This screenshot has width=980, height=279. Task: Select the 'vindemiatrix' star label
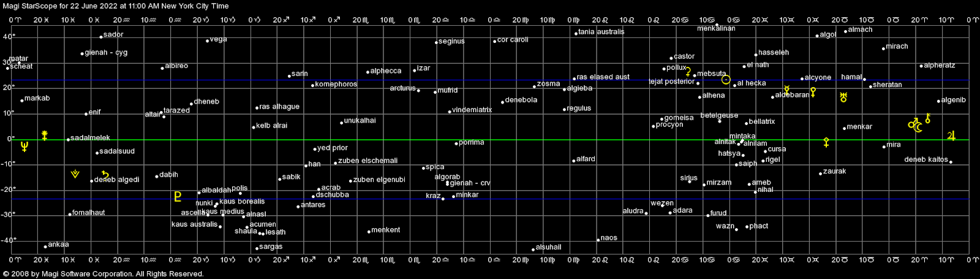click(x=472, y=110)
